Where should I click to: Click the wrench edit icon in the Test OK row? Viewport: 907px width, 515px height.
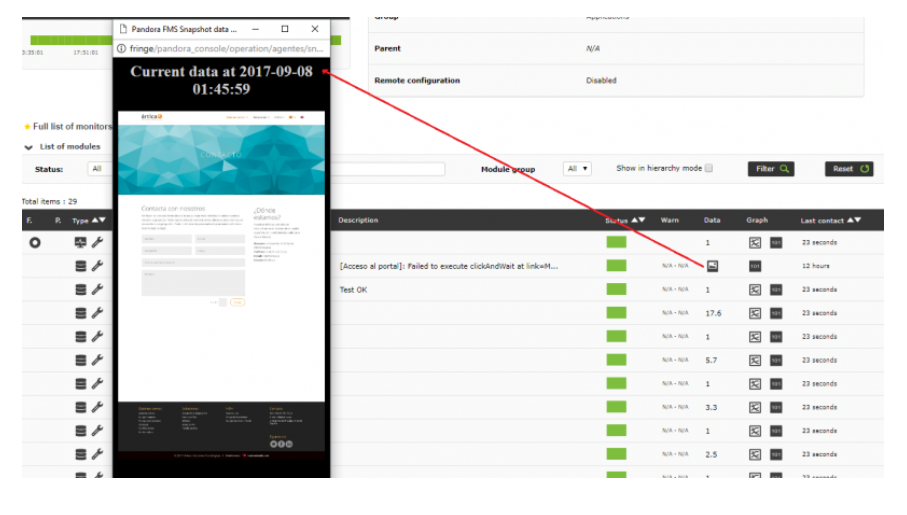pyautogui.click(x=97, y=289)
